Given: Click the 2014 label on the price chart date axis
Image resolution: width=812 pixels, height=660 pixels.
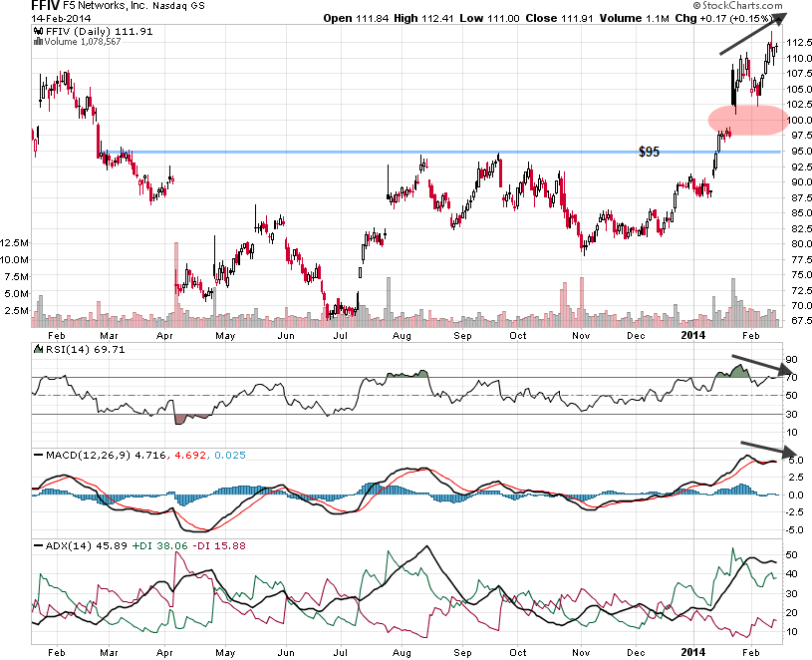Looking at the screenshot, I should tap(693, 336).
